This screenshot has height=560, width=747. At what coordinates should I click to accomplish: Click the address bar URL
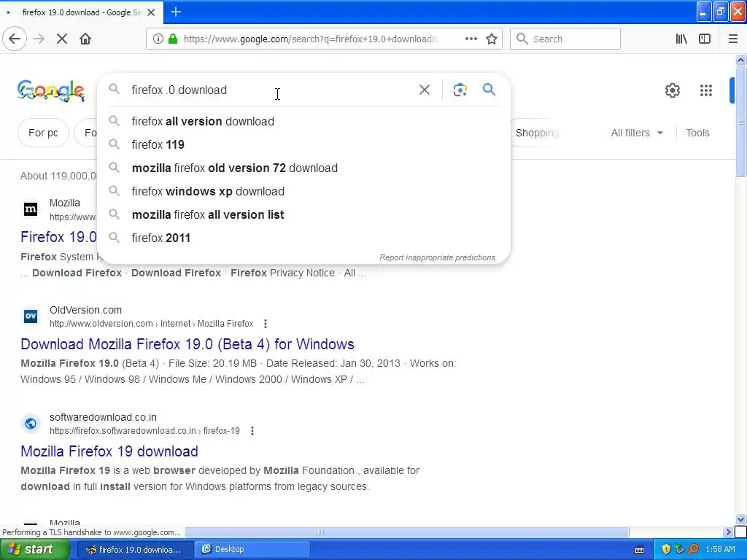(x=310, y=39)
